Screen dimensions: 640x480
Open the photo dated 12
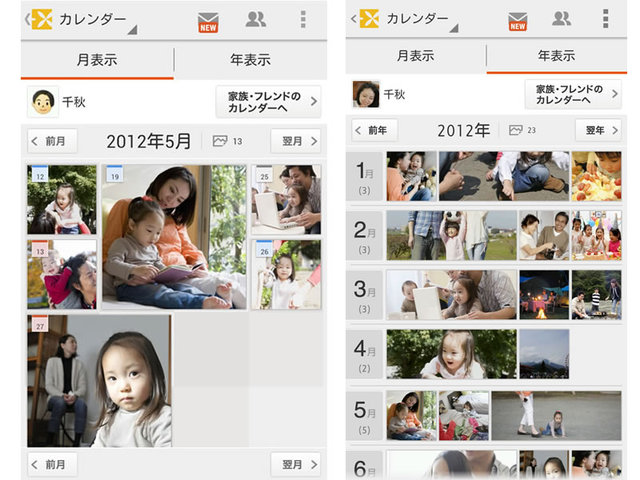click(62, 200)
